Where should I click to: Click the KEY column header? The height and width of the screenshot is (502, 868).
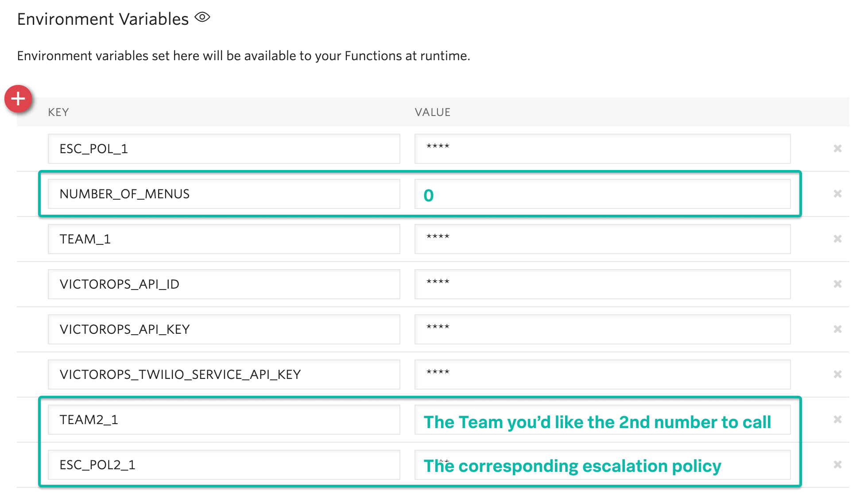click(x=58, y=112)
